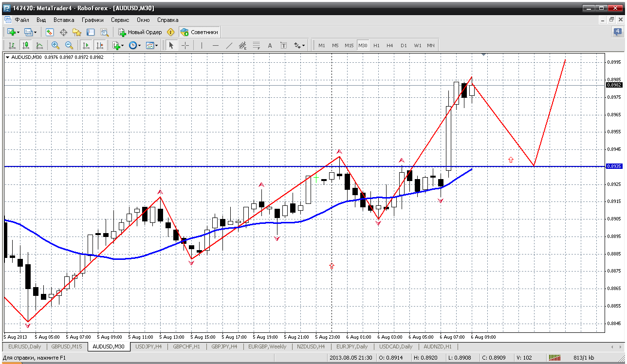The width and height of the screenshot is (627, 364).
Task: Click the chat notifications bubble icon
Action: click(x=618, y=32)
